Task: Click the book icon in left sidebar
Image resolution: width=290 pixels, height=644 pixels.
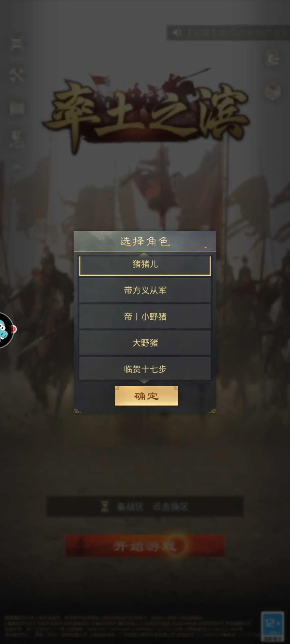Action: (x=17, y=108)
